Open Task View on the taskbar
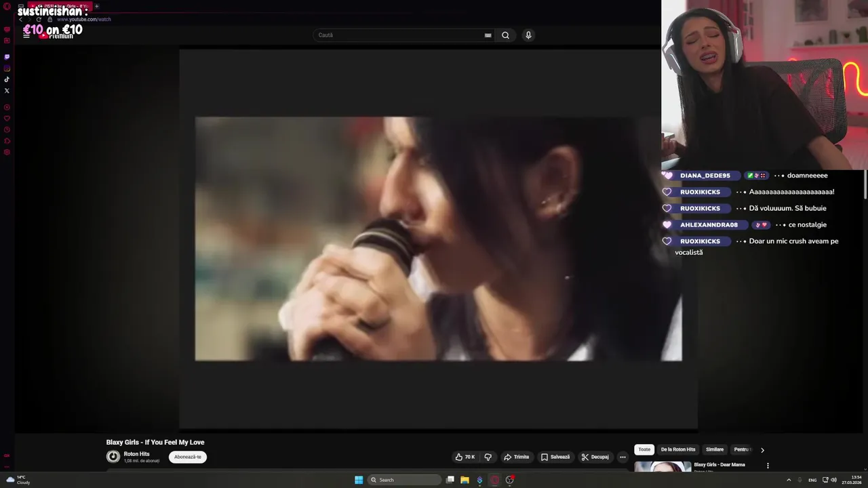Screen dimensions: 868x488 450,480
